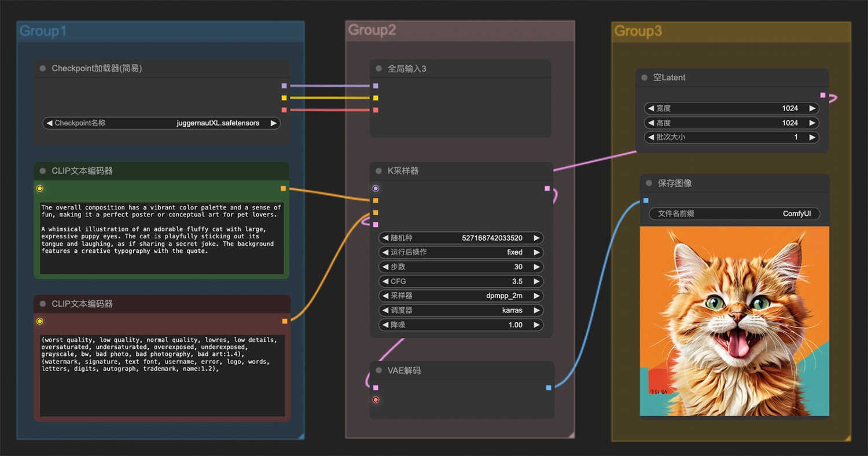Decrease 高度 using its left arrow

tap(651, 123)
